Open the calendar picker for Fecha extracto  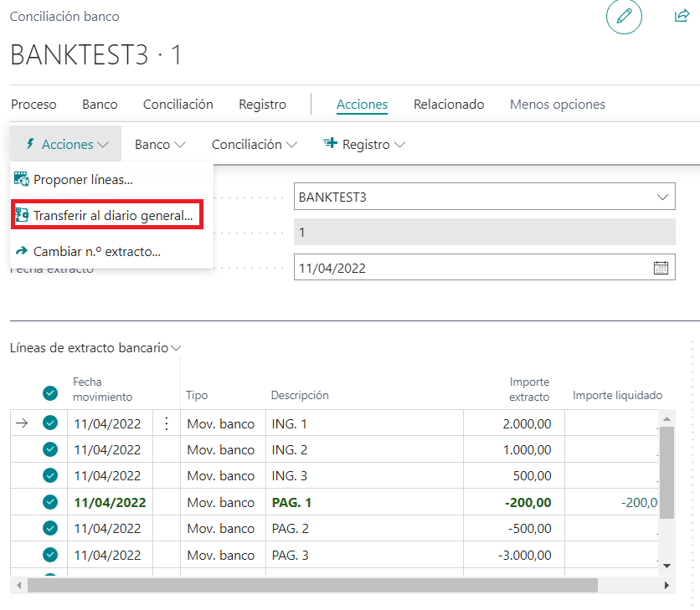pyautogui.click(x=661, y=266)
